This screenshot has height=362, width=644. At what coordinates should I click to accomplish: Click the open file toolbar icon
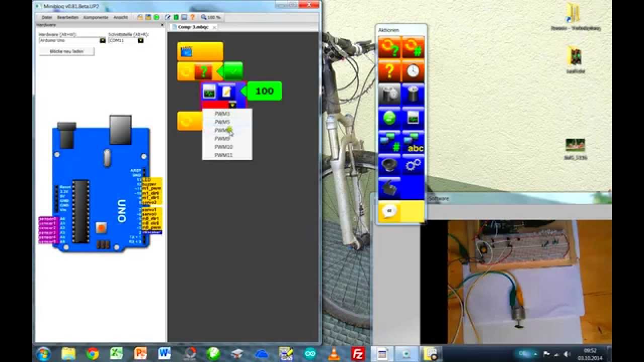click(141, 17)
